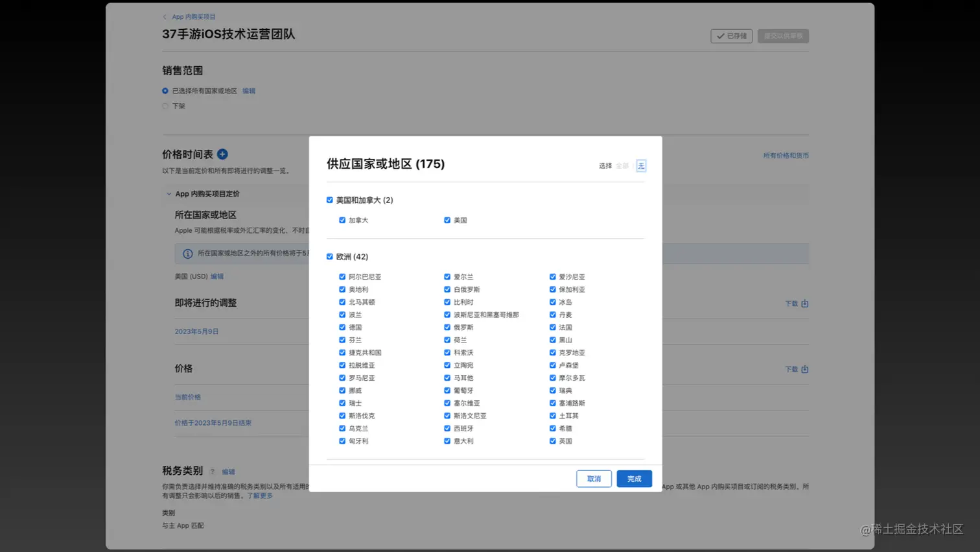Uncheck the 爱沙尼亚 checkbox
Screen dimensions: 980x552
tap(553, 277)
